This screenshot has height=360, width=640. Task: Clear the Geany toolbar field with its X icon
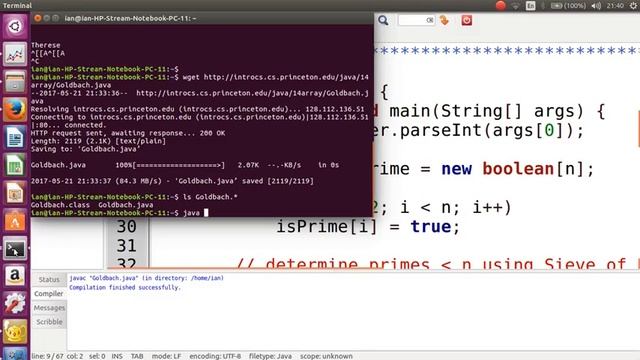click(x=430, y=20)
